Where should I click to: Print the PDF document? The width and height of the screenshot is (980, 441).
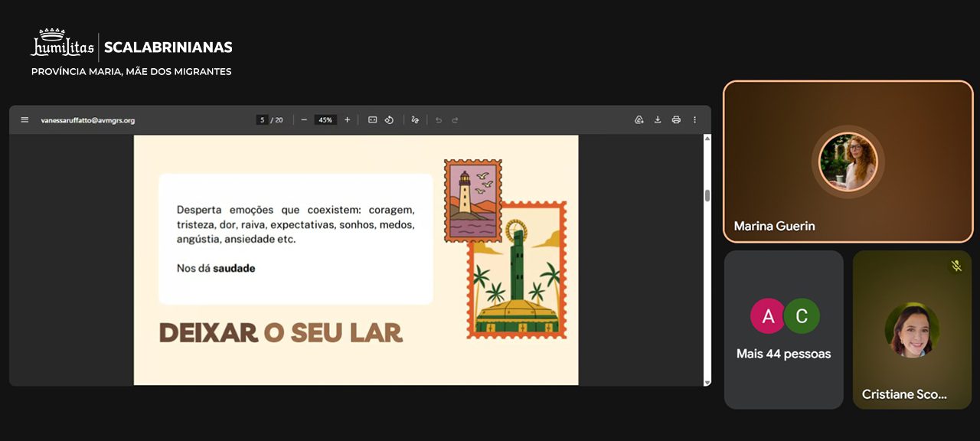click(676, 120)
